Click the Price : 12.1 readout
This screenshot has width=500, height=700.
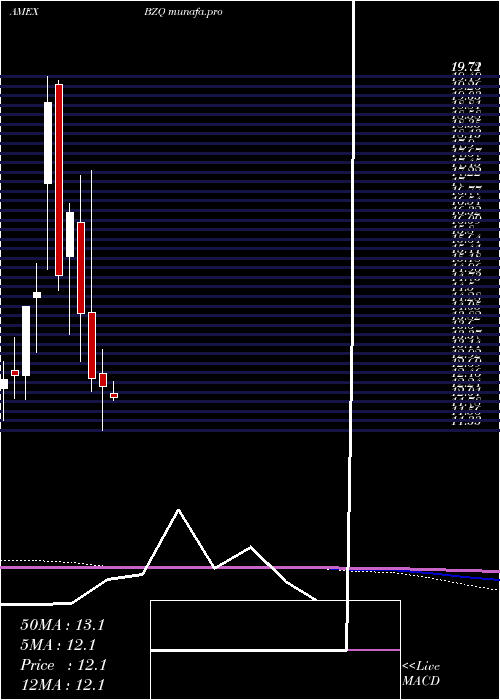[x=63, y=665]
